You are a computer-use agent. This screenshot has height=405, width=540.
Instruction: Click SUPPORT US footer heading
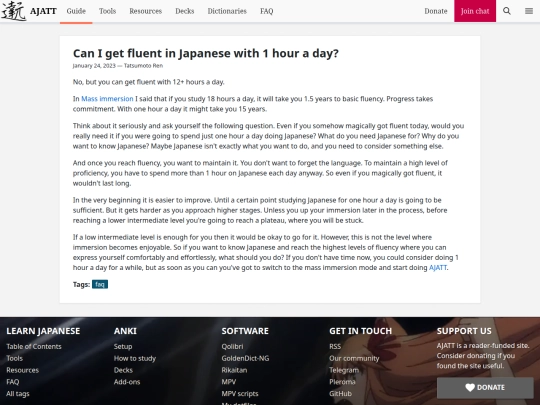point(464,331)
